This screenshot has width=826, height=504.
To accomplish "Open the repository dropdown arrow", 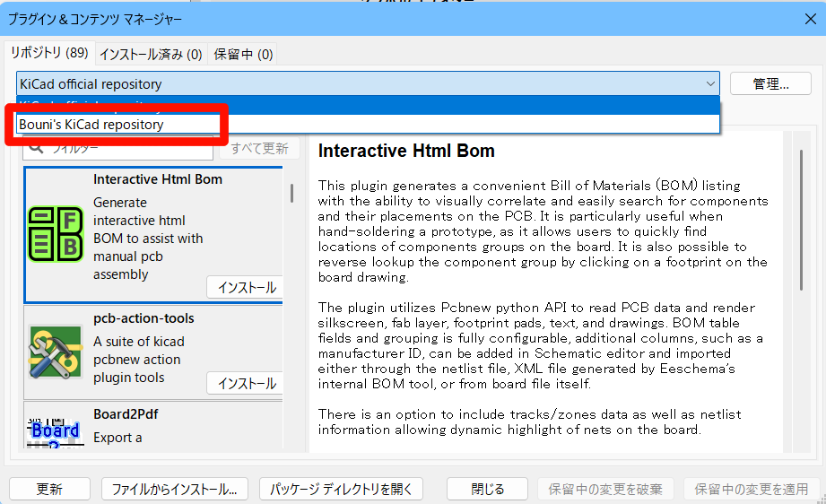I will point(710,83).
